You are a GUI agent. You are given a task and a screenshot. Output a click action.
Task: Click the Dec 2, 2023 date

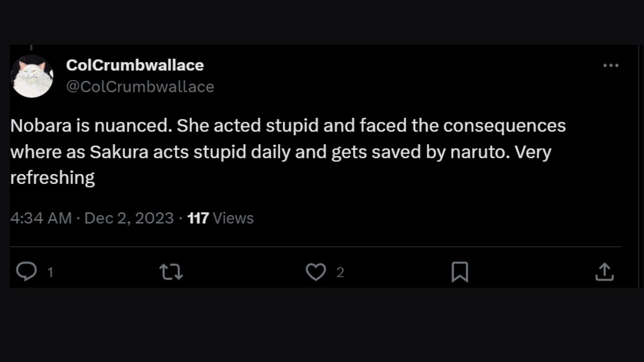[129, 218]
